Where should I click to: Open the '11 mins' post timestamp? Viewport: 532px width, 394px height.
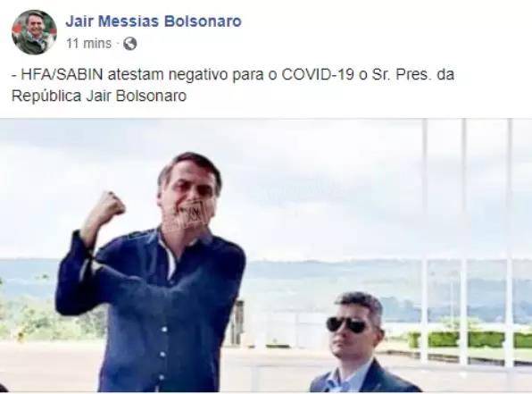coord(88,44)
